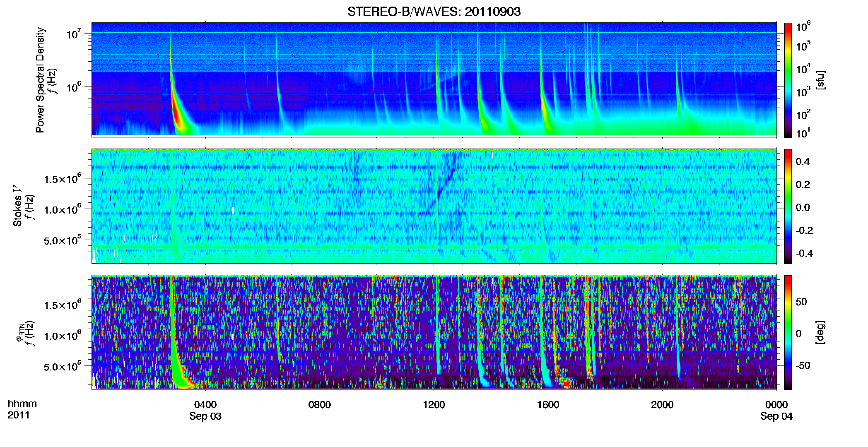Viewport: 868px width, 447px height.
Task: Click the 10^6 label on the sfu colorbar
Action: (803, 26)
